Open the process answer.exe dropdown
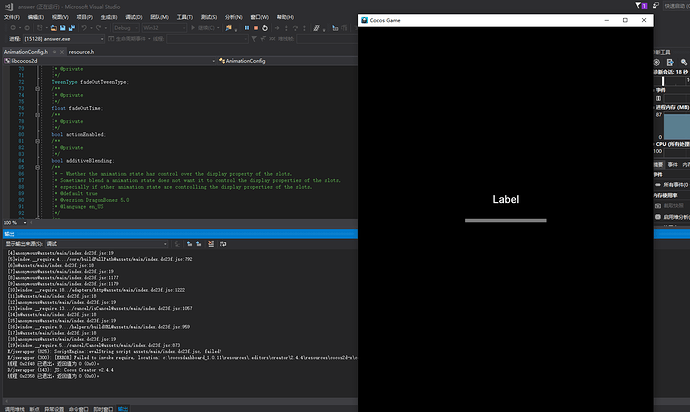Image resolution: width=690 pixels, height=412 pixels. tap(64, 39)
